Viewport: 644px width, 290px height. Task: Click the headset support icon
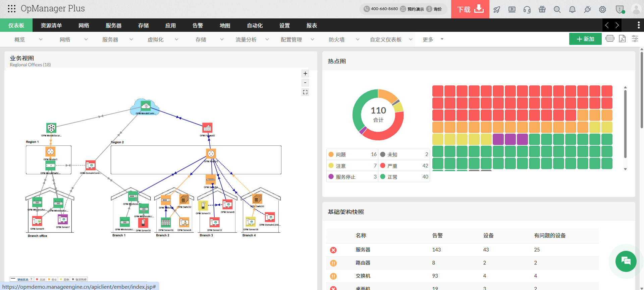(527, 9)
